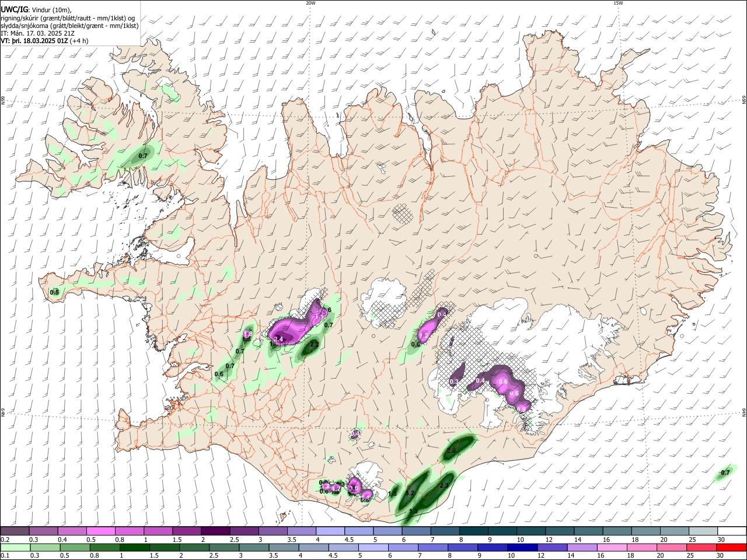Select the green-row swatch starting at 0.8
The image size is (747, 560).
coord(105,547)
